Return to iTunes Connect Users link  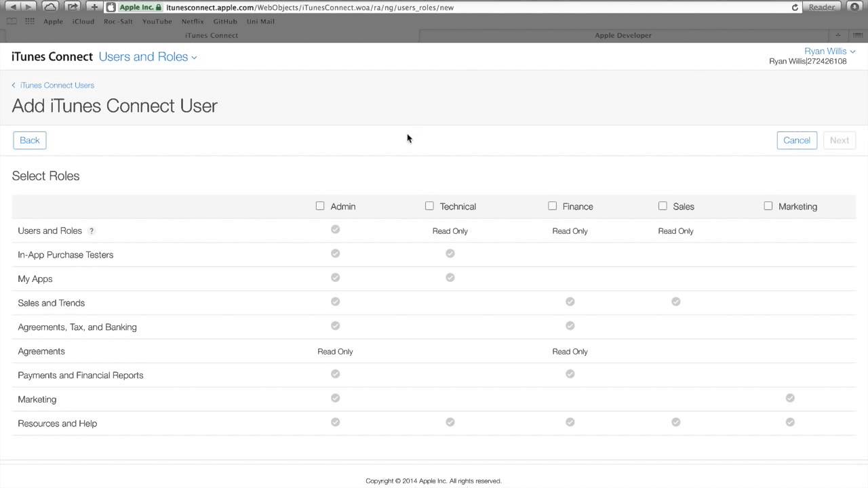click(53, 85)
